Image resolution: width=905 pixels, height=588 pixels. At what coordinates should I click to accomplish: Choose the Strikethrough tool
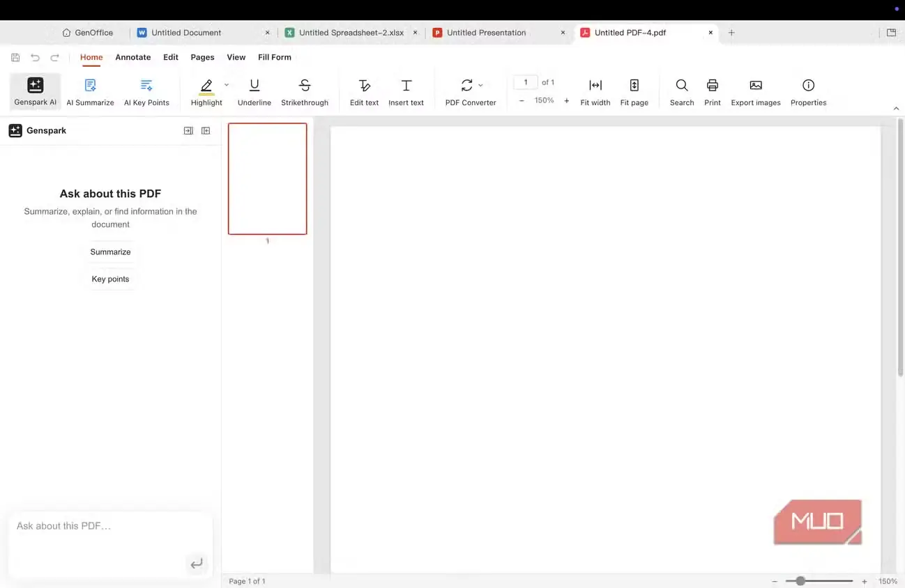[x=305, y=92]
